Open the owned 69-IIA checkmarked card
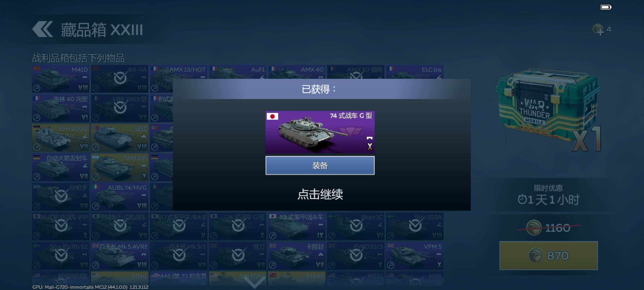Viewport: 644px width, 290px height. pyautogui.click(x=120, y=79)
